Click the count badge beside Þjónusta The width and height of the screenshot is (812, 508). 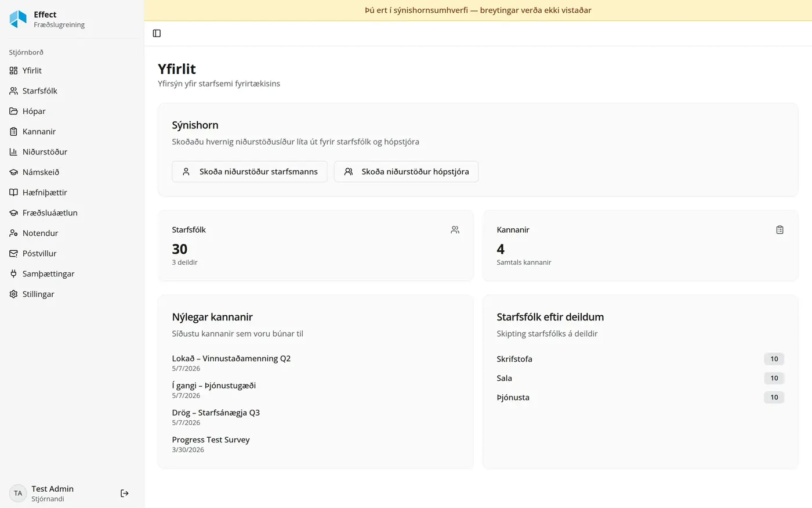tap(774, 397)
